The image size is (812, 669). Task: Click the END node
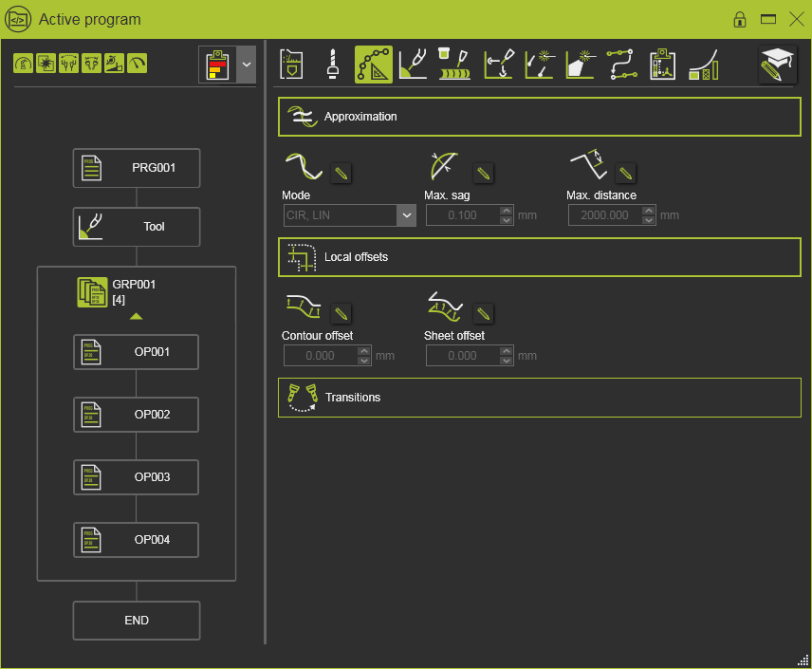click(137, 621)
